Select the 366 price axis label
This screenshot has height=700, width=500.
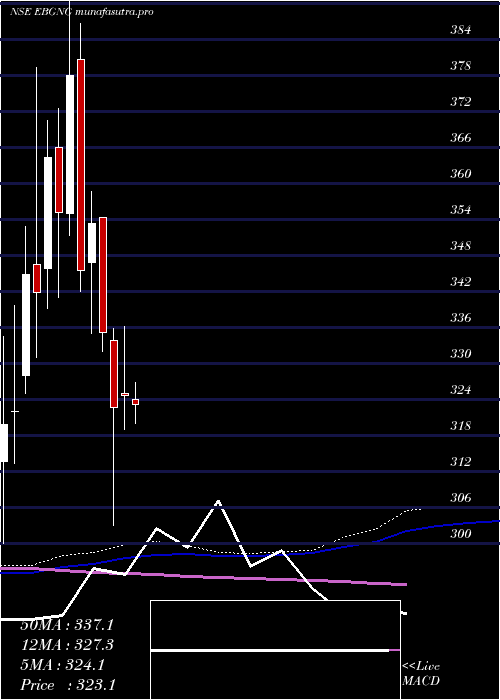point(460,138)
